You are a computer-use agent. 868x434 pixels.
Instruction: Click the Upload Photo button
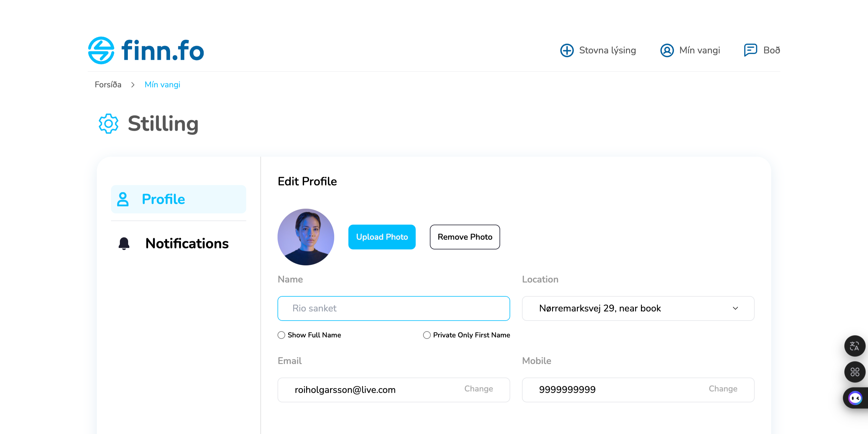pyautogui.click(x=382, y=237)
